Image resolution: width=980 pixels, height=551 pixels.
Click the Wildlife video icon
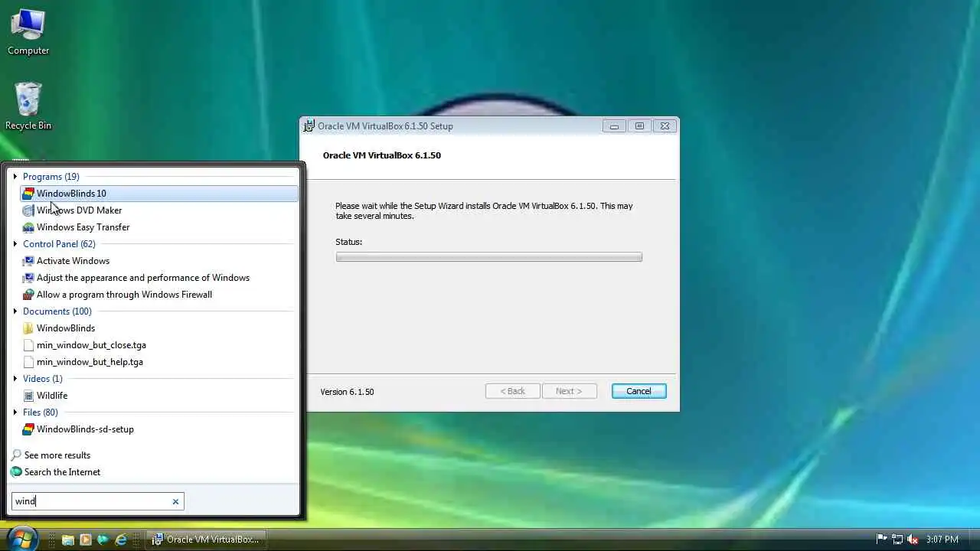tap(28, 396)
